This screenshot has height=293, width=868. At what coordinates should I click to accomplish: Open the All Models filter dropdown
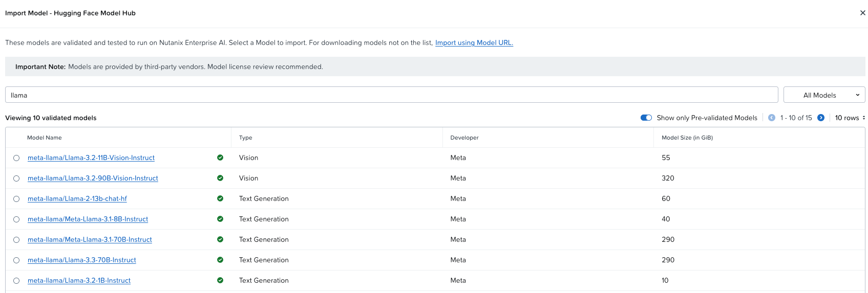(824, 95)
